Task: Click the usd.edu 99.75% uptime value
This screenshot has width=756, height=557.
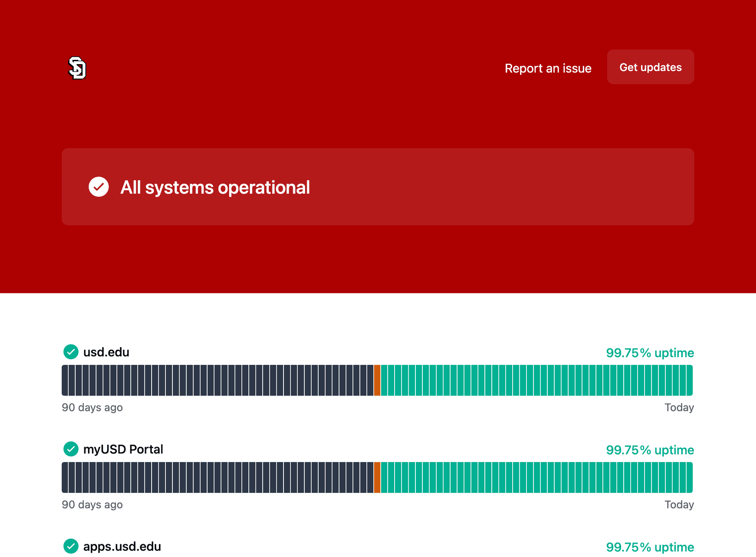Action: pyautogui.click(x=650, y=353)
